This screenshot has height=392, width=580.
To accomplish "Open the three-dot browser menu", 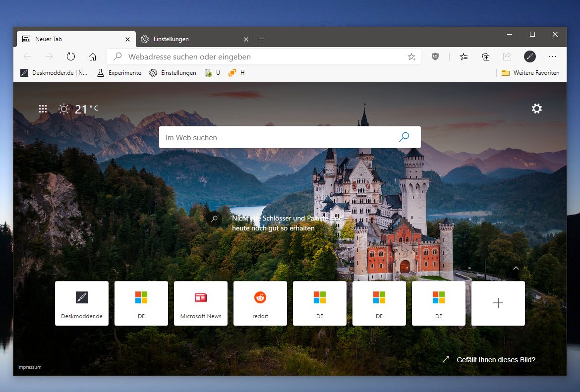I will click(x=553, y=56).
